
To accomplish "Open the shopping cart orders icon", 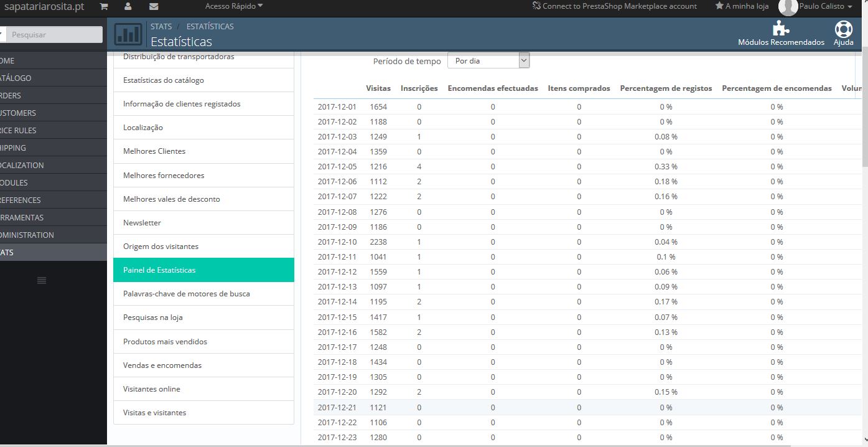I will click(104, 6).
